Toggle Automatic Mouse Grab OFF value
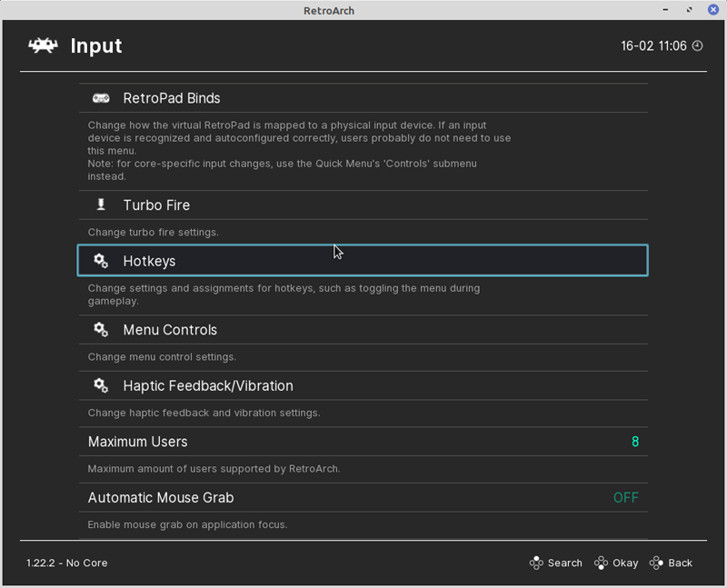 pyautogui.click(x=626, y=498)
